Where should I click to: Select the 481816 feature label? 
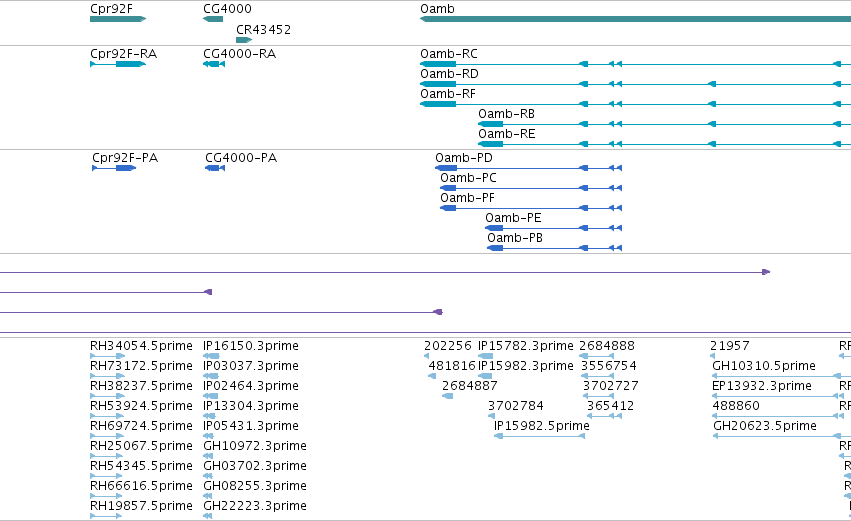[452, 366]
